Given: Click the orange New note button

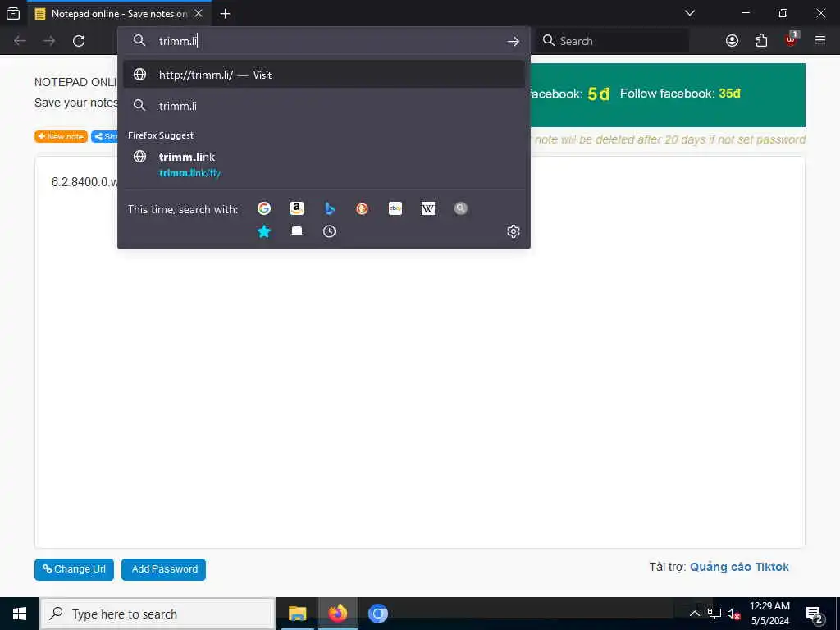Looking at the screenshot, I should point(61,137).
